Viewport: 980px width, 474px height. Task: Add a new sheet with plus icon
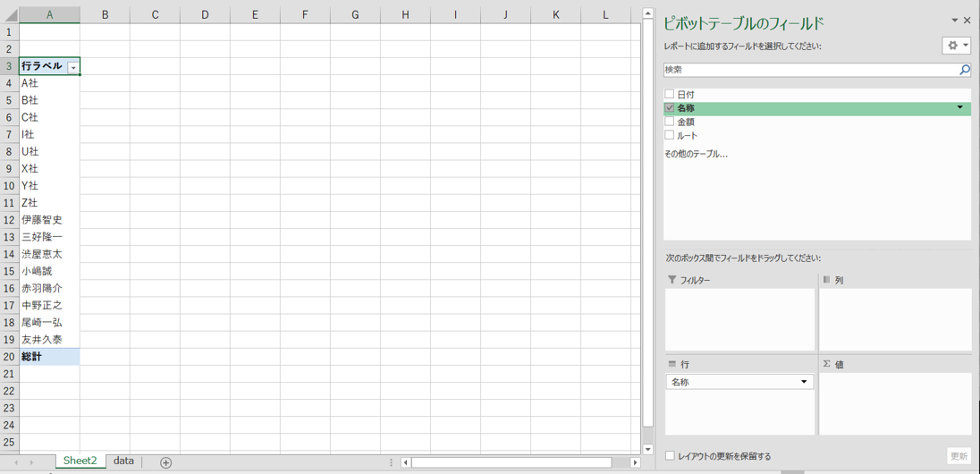[165, 462]
